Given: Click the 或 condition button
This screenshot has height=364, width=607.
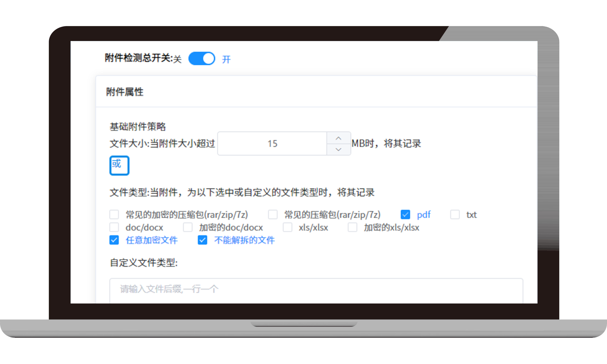Looking at the screenshot, I should click(x=119, y=165).
